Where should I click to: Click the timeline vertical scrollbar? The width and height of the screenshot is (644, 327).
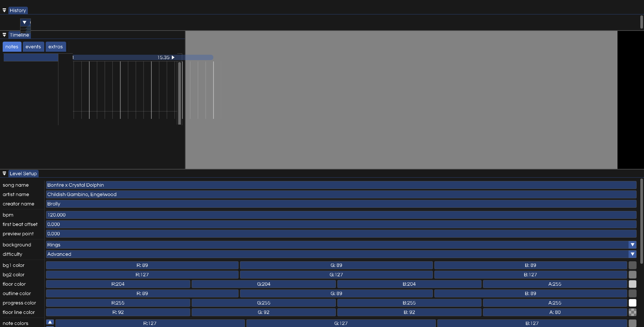click(180, 93)
